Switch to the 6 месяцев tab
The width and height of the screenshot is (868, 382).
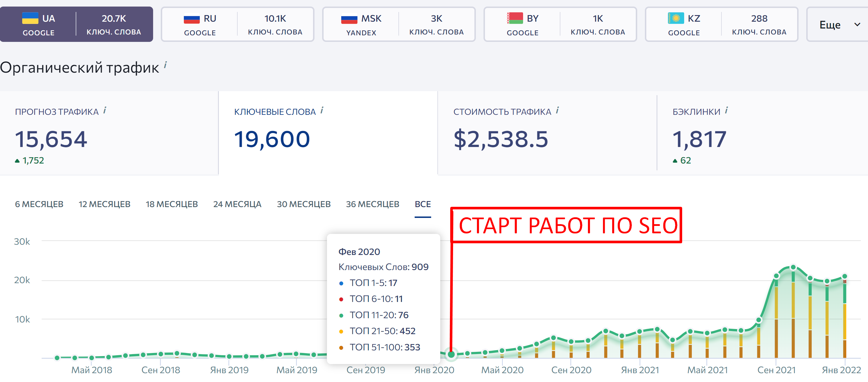coord(39,204)
